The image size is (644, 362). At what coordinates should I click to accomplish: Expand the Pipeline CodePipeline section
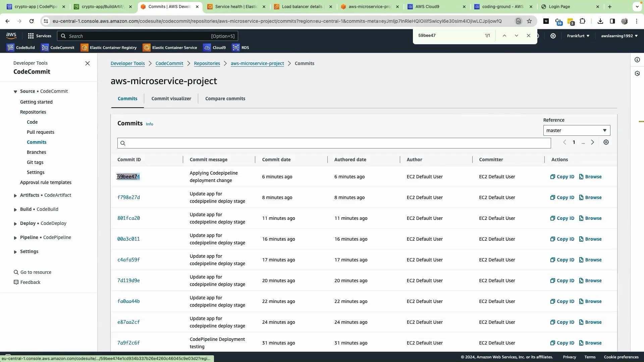tap(15, 238)
